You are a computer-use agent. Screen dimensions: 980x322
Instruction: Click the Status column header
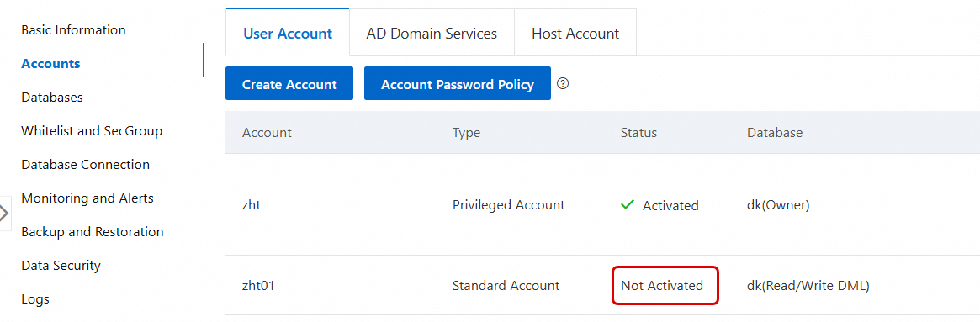click(x=638, y=133)
